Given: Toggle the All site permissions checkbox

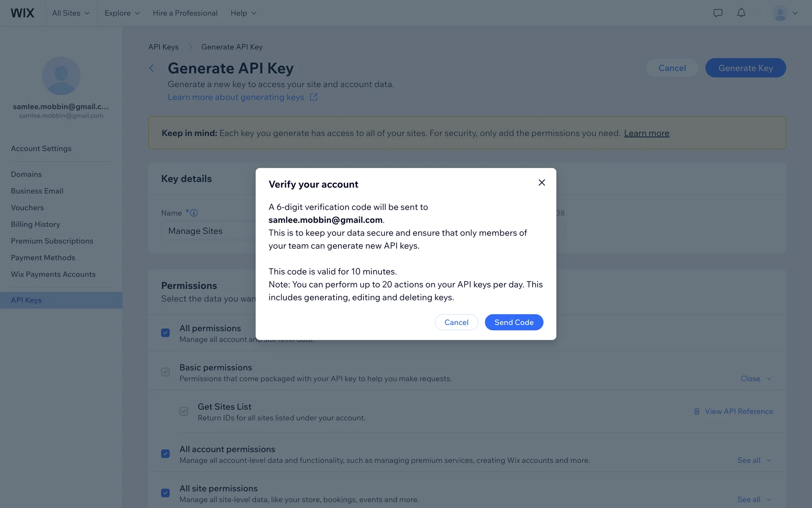Looking at the screenshot, I should pyautogui.click(x=165, y=493).
